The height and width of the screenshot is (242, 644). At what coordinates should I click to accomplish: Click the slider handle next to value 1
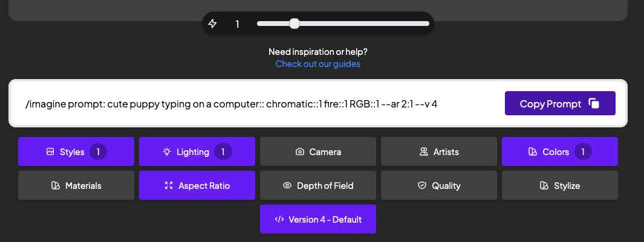point(294,24)
